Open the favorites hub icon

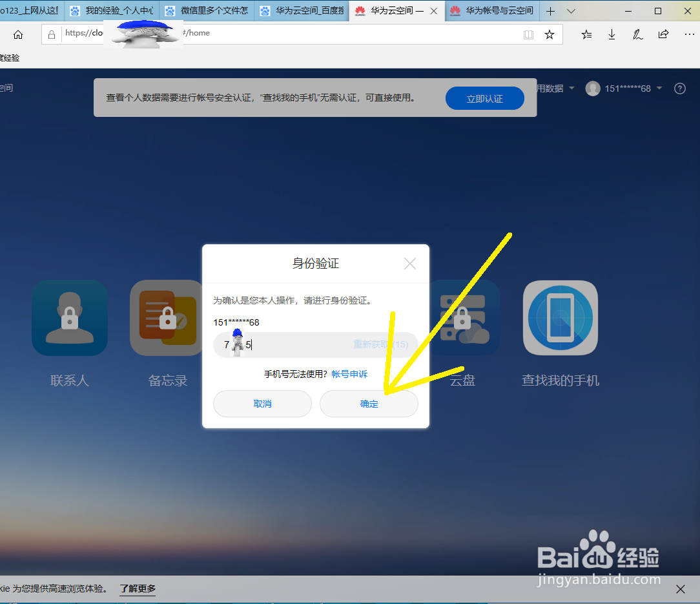tap(586, 34)
